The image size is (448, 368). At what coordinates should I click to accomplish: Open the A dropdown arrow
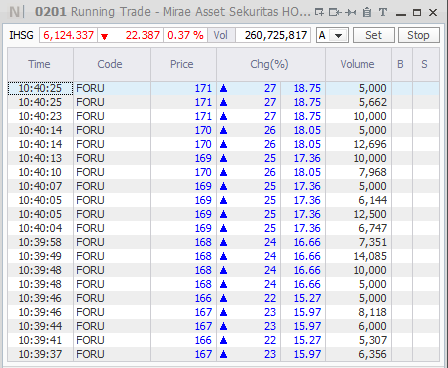click(339, 35)
